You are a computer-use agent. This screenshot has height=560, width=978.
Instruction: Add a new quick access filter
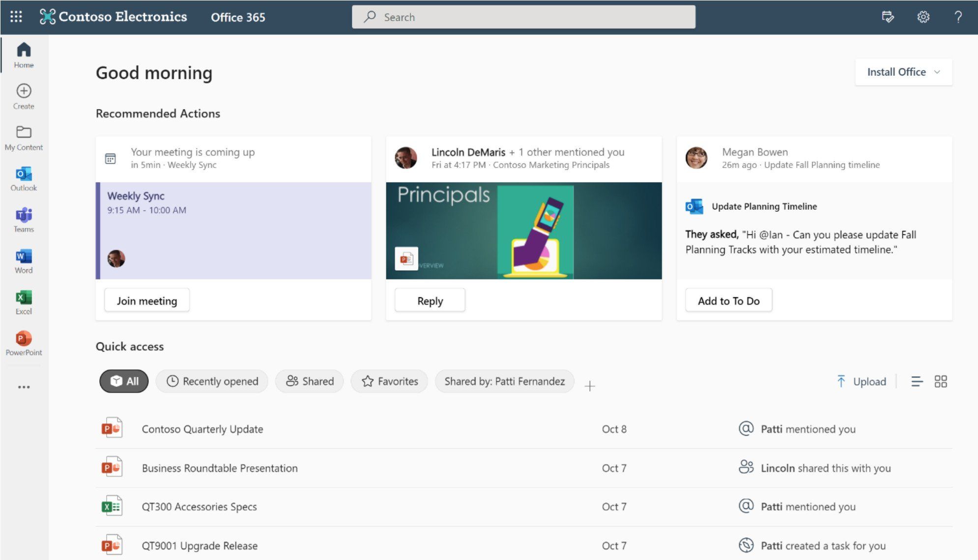pos(590,386)
